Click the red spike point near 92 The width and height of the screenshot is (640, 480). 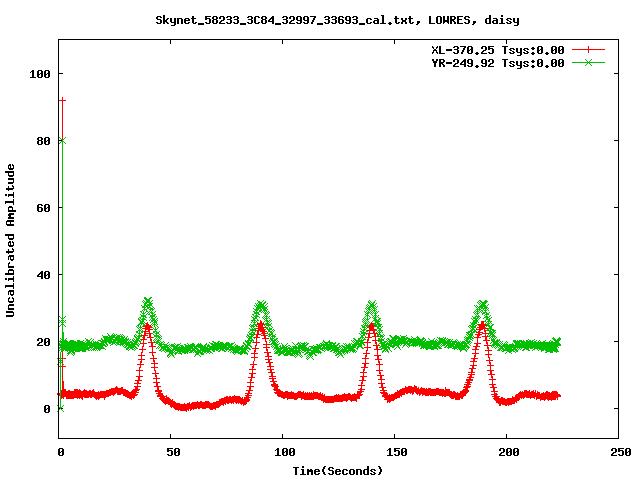point(62,100)
